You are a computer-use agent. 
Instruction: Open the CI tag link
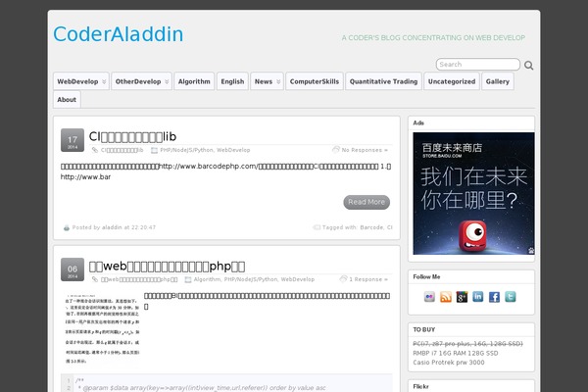pos(390,227)
